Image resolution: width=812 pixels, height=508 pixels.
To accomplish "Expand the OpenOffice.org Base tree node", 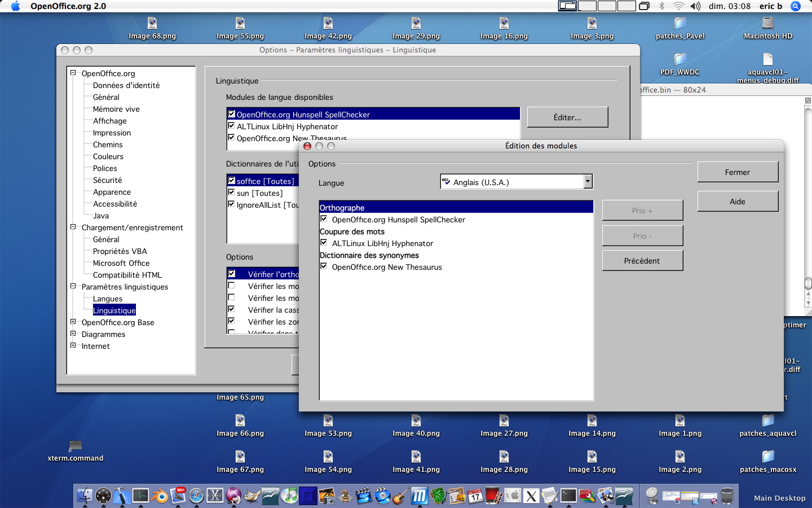I will [x=73, y=322].
